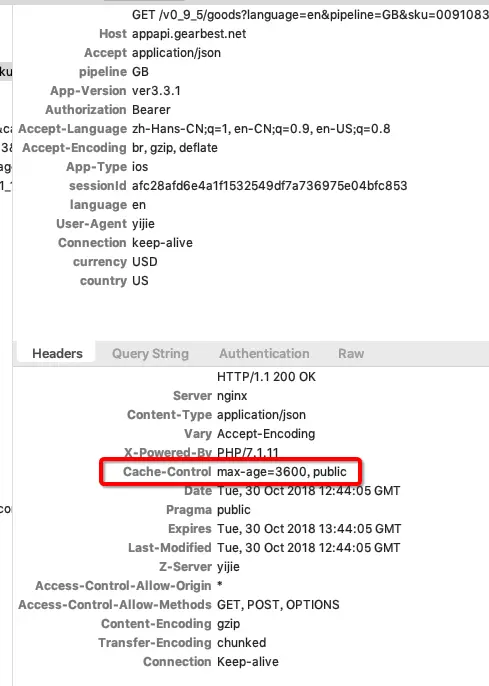Click the Last-Modified header row
Image resolution: width=489 pixels, height=686 pixels.
click(x=264, y=548)
